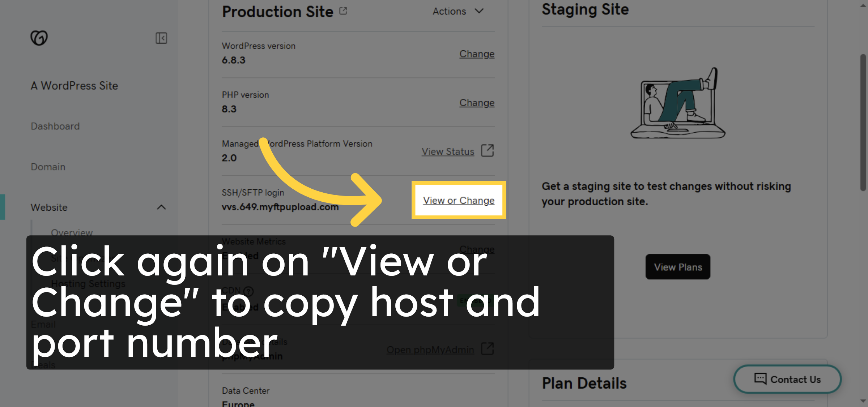
Task: Go to the Domain section
Action: tap(47, 167)
